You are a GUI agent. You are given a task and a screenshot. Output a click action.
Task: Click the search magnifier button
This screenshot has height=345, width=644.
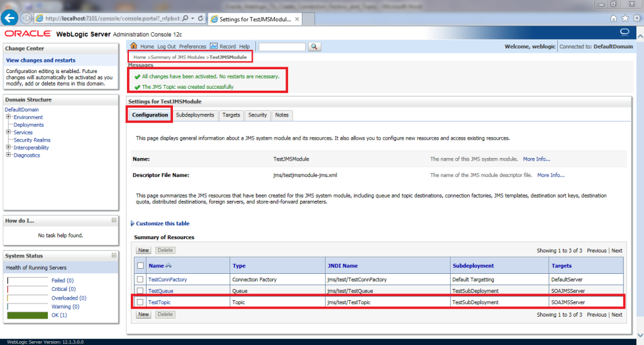click(x=314, y=47)
